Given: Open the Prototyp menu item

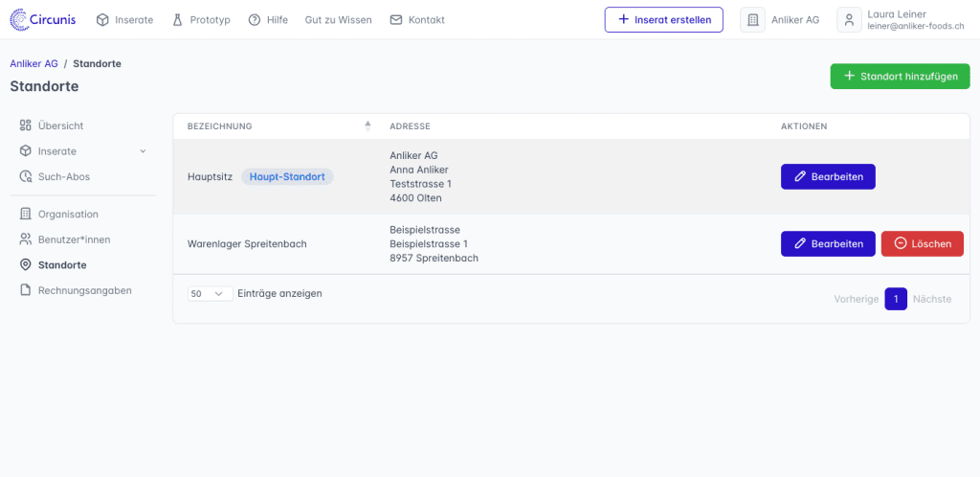Looking at the screenshot, I should pyautogui.click(x=201, y=20).
